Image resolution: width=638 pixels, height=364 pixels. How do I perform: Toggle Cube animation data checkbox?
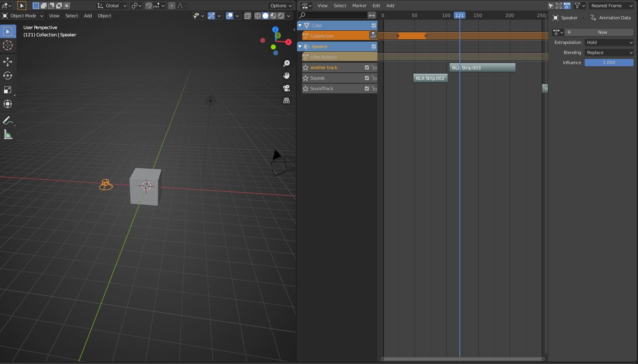click(x=374, y=25)
